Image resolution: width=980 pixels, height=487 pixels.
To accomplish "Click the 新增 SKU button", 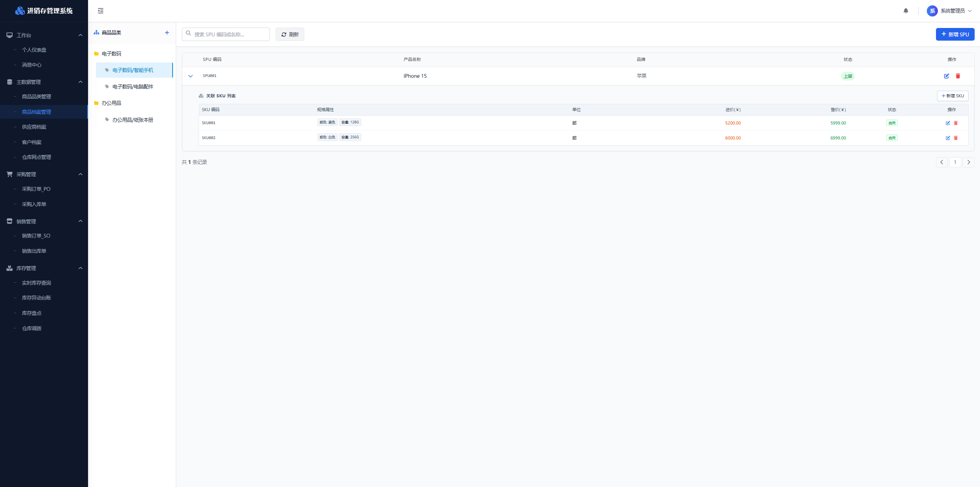I will point(952,96).
